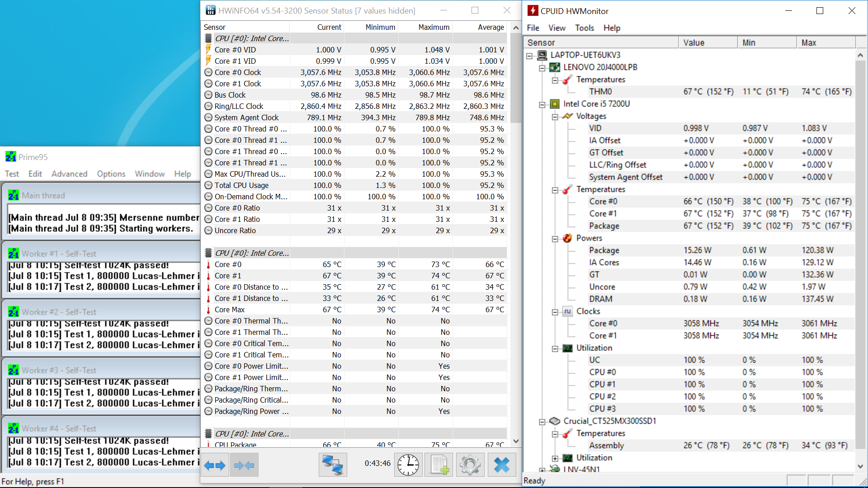Click the Crucial SSD drive icon in HWMonitor
The height and width of the screenshot is (488, 868).
(x=555, y=421)
